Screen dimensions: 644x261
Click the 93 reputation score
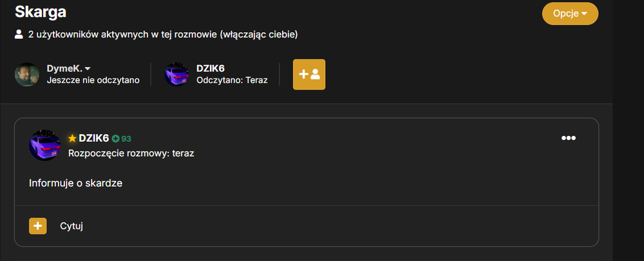click(126, 139)
